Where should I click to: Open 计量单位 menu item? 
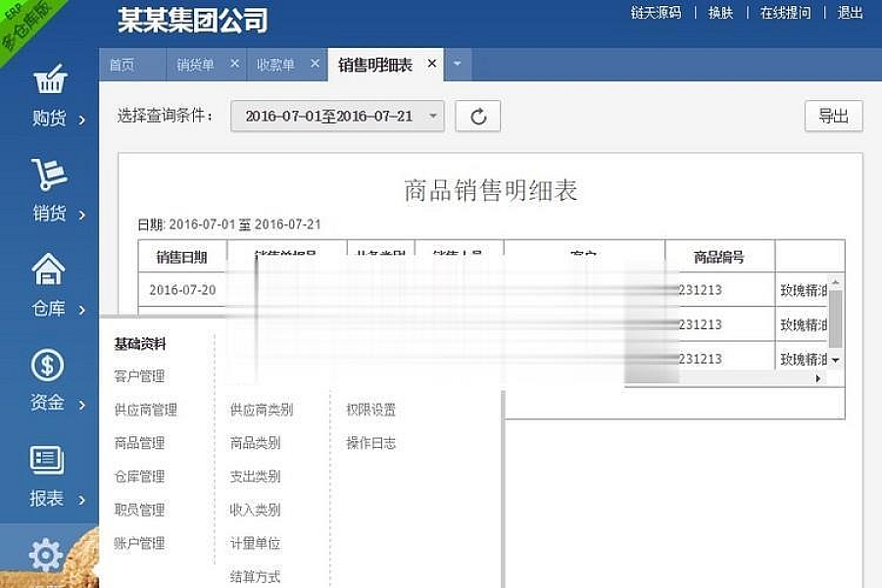[x=256, y=544]
